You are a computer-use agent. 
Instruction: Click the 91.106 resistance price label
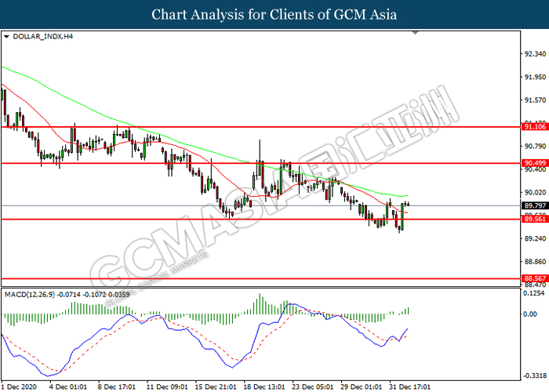click(x=535, y=127)
